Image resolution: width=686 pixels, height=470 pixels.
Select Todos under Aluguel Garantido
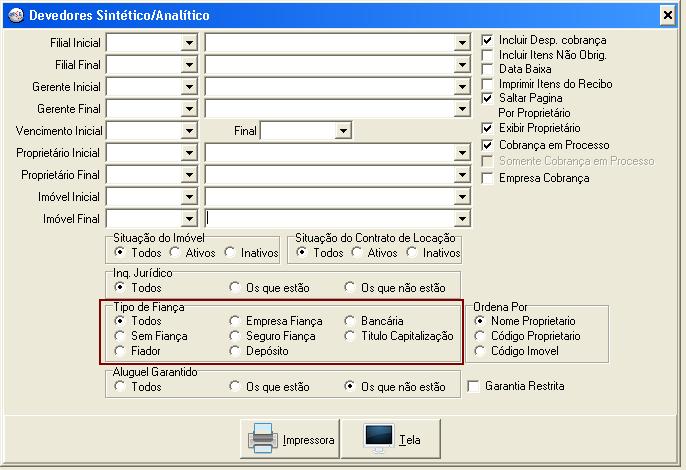coord(119,386)
